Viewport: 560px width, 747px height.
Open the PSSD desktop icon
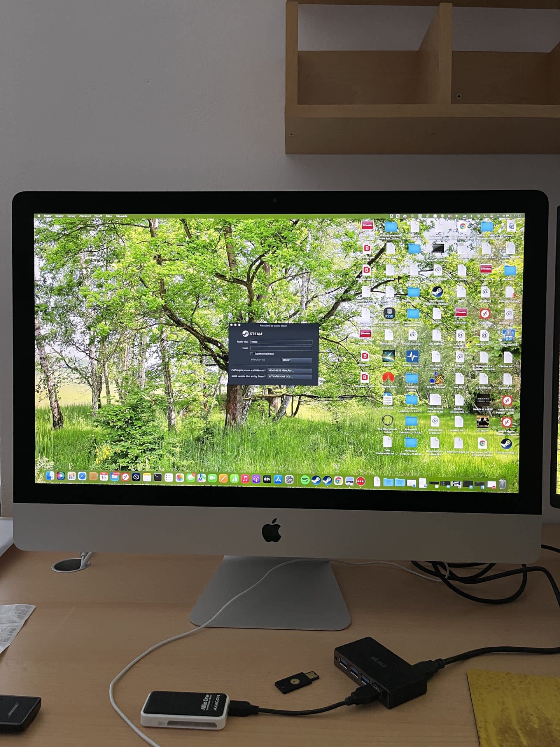(389, 313)
